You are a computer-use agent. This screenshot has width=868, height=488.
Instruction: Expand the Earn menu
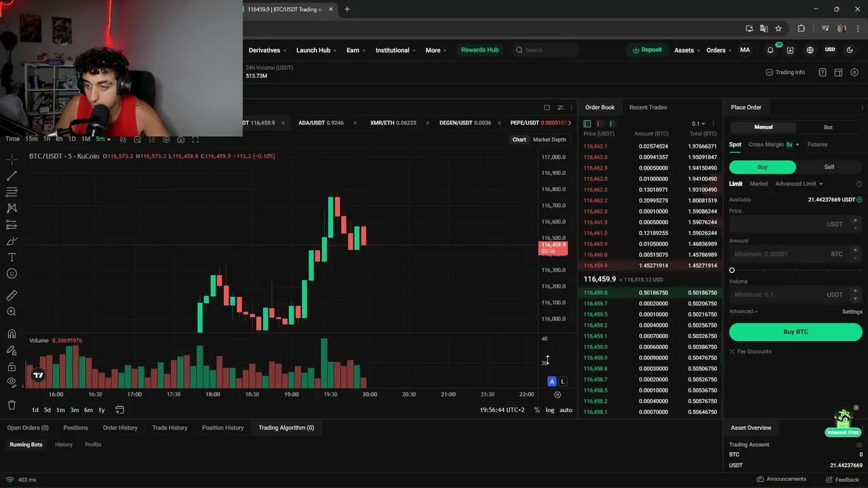coord(355,50)
